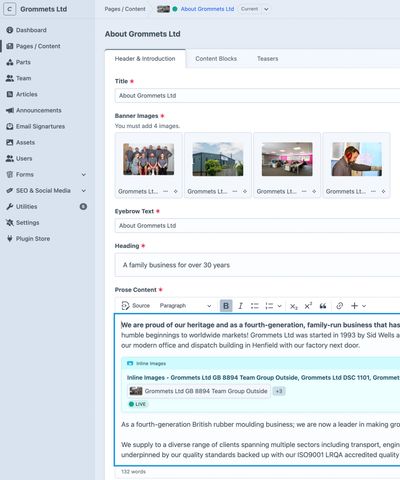Viewport: 400px width, 480px height.
Task: Toggle Source editing mode
Action: tap(136, 306)
